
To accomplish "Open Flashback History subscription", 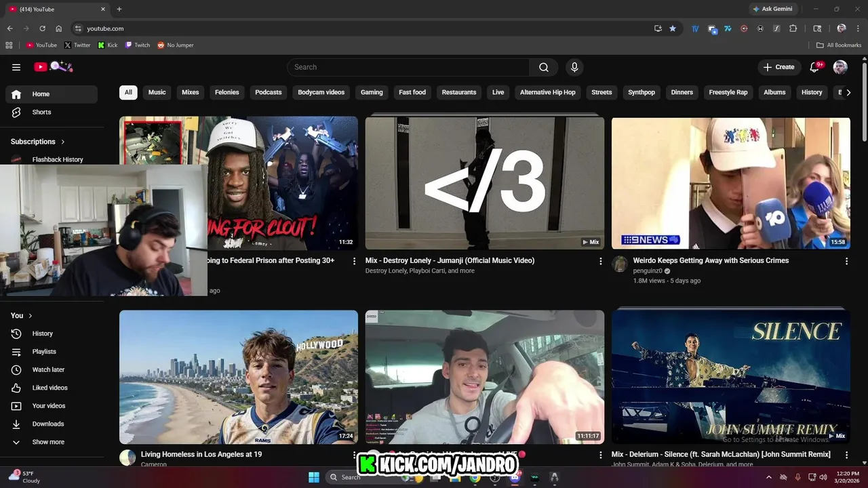I will (52, 159).
